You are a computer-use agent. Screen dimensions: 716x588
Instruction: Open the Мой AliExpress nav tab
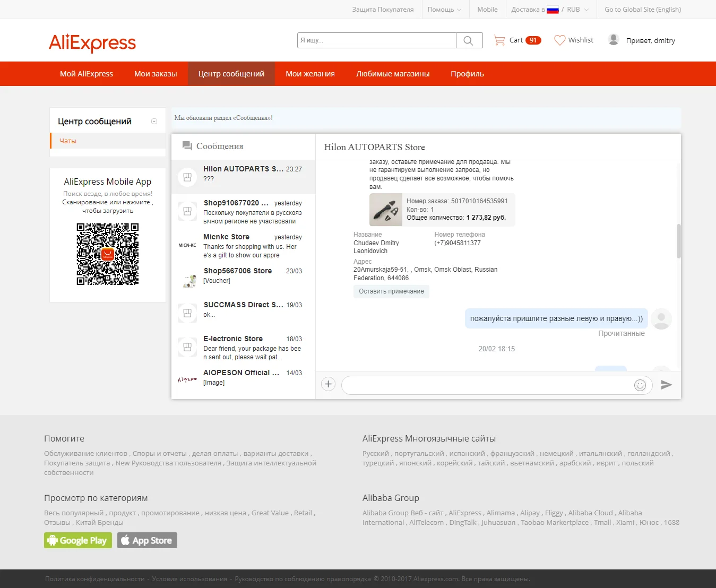87,74
